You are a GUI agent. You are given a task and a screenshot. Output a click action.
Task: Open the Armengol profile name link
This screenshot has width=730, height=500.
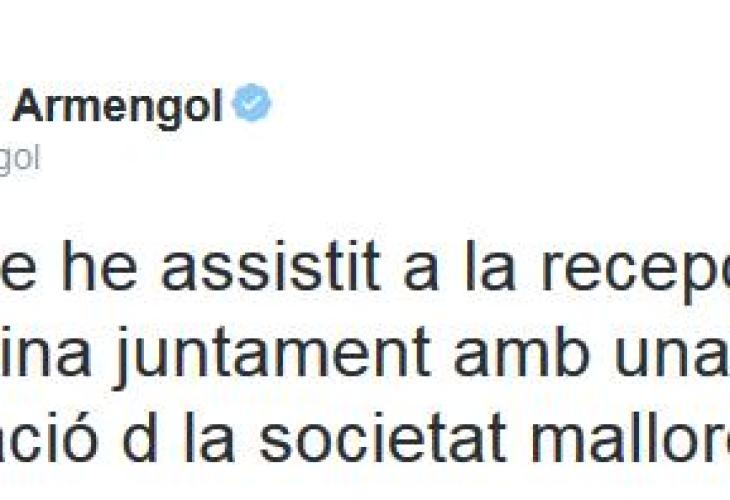117,108
